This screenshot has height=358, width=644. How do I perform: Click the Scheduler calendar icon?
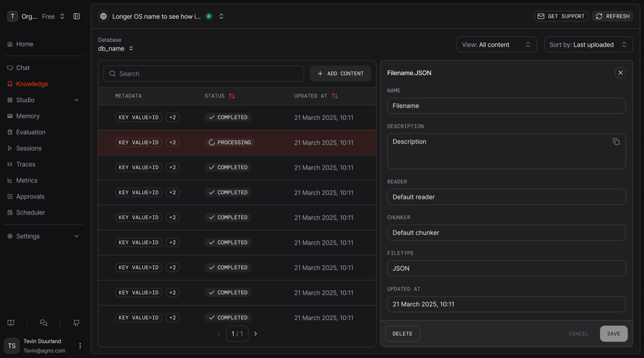[x=10, y=213]
